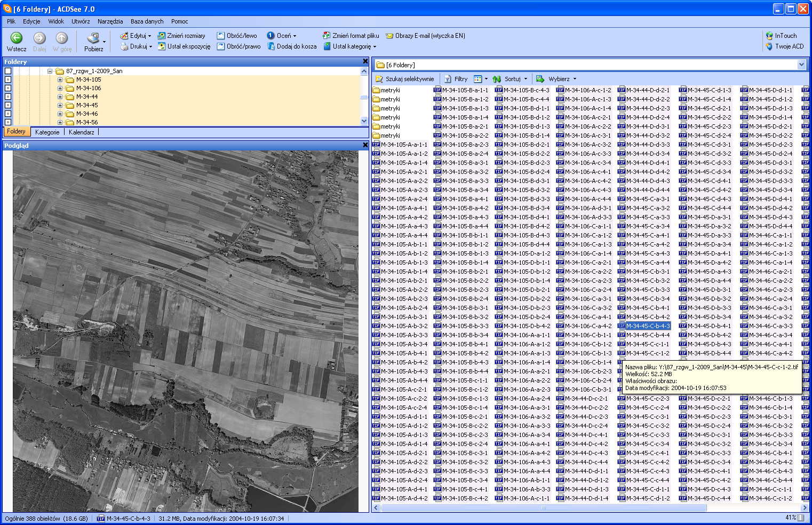Open Twoje ACD
The height and width of the screenshot is (525, 812).
click(x=785, y=46)
